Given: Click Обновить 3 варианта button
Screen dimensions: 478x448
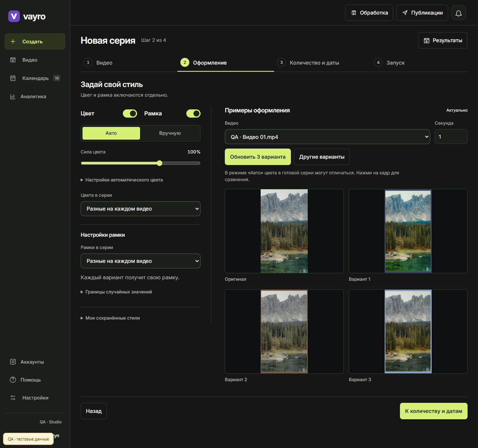Looking at the screenshot, I should (258, 157).
